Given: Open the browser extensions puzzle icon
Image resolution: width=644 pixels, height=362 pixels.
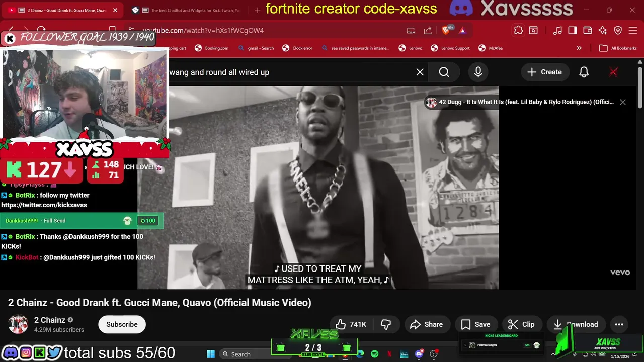Looking at the screenshot, I should (518, 30).
